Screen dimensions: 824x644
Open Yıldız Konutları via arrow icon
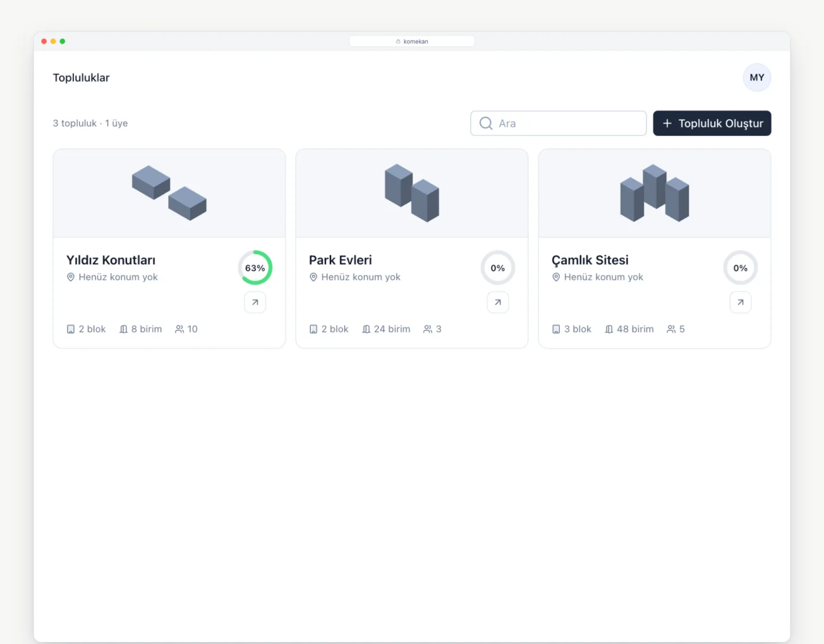(255, 302)
